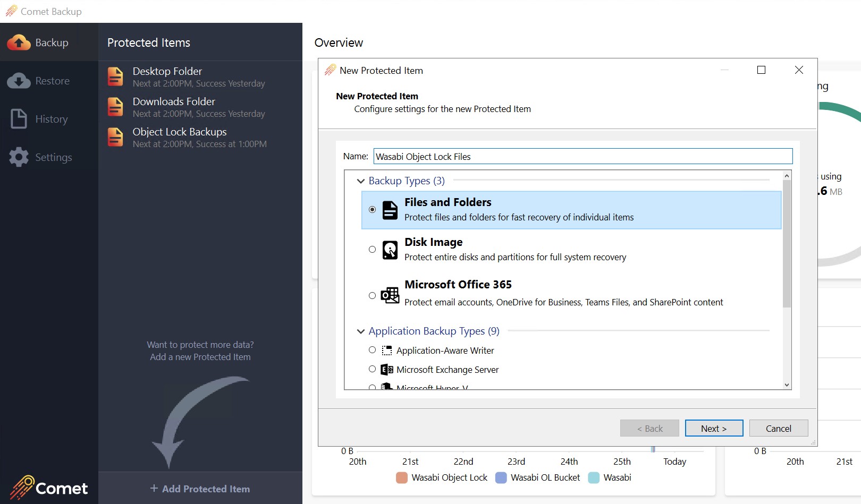The height and width of the screenshot is (504, 861).
Task: Click Add Protected Item button
Action: (x=200, y=489)
